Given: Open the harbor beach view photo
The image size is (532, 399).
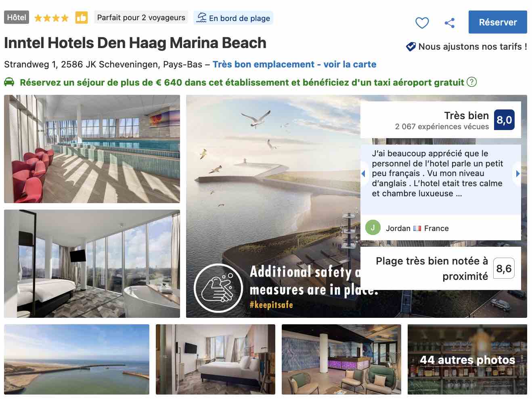Looking at the screenshot, I should tap(77, 359).
